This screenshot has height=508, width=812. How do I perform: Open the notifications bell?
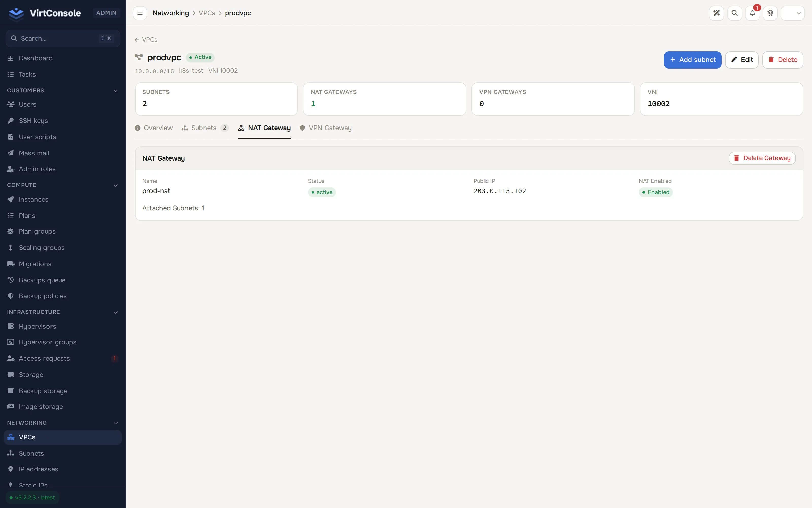pos(752,13)
